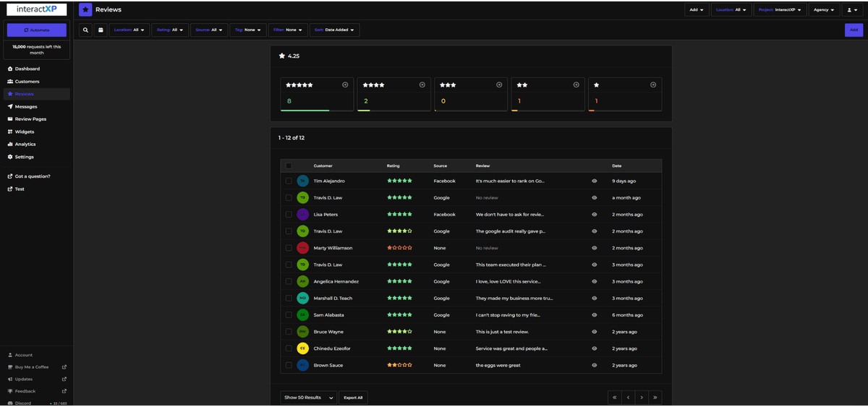The image size is (868, 407).
Task: Click Marshall D. Teach's avatar
Action: 303,298
